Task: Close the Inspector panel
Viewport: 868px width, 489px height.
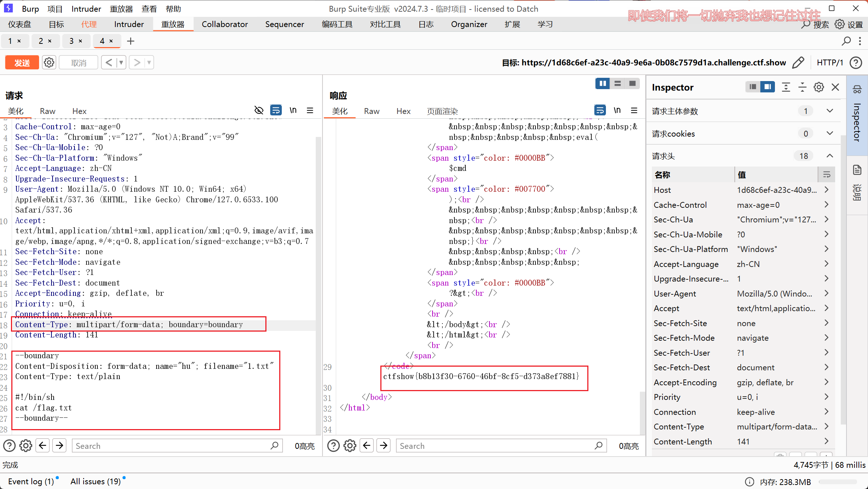Action: coord(835,87)
